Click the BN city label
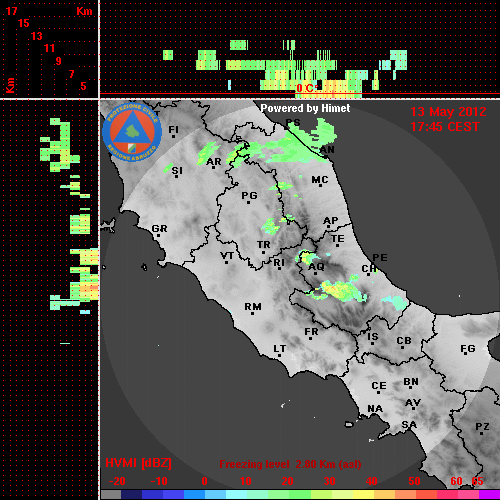This screenshot has width=500, height=500. (x=411, y=382)
